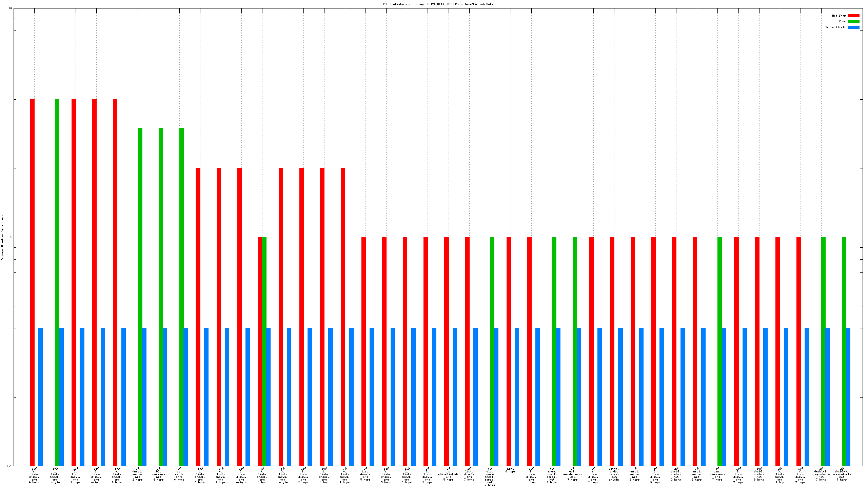Click the zen.spamhaus.org 7 hops label
This screenshot has height=488, width=868.
[x=717, y=474]
